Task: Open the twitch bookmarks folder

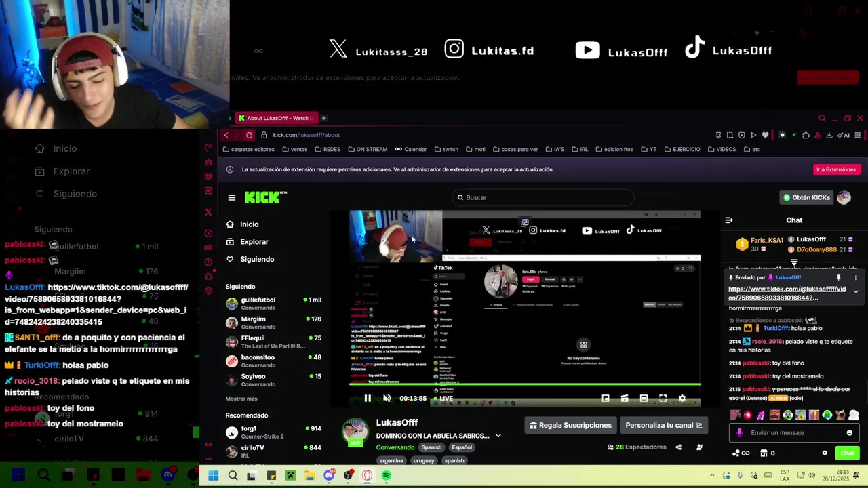Action: point(446,149)
